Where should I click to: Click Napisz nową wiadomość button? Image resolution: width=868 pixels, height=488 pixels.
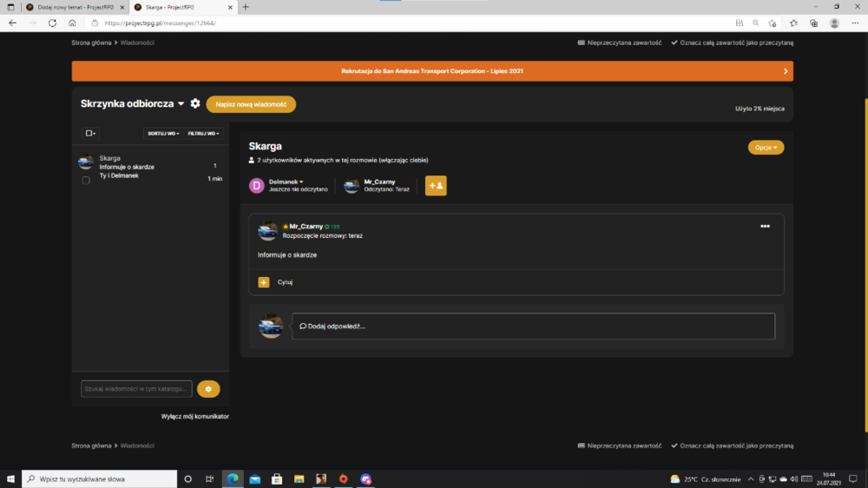click(x=251, y=104)
